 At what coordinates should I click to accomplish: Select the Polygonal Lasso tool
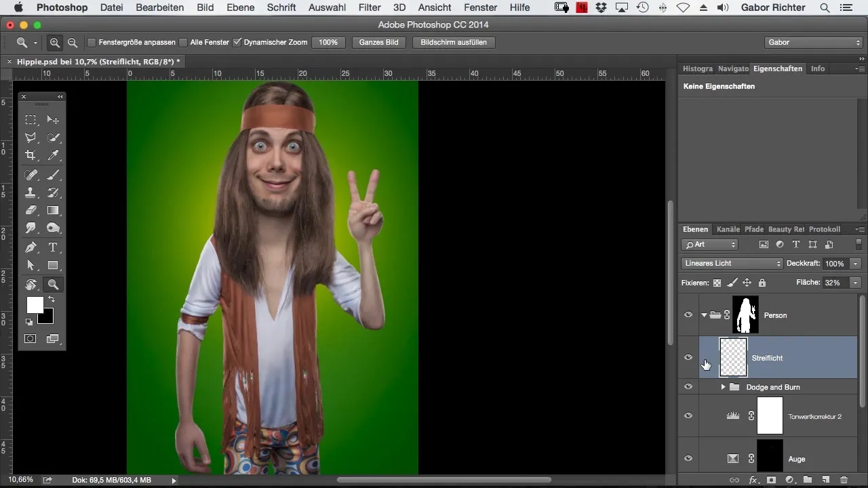(x=31, y=138)
